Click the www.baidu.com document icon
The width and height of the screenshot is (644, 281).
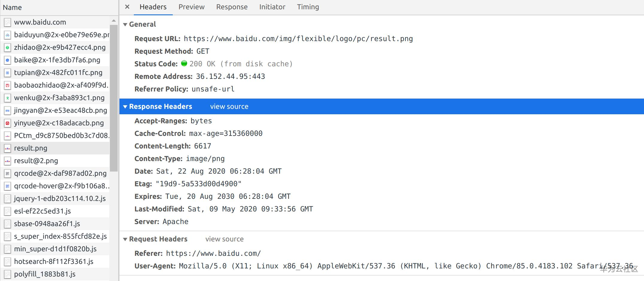click(x=7, y=22)
